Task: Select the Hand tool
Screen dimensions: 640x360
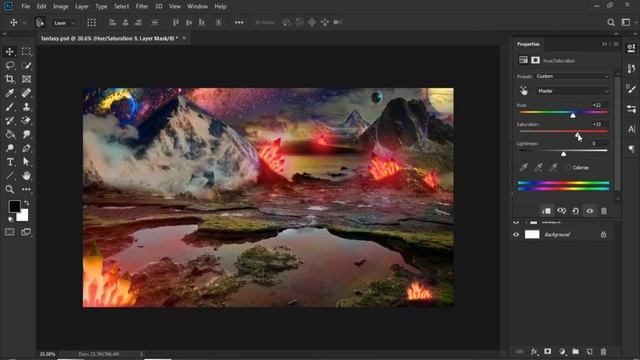Action: click(26, 176)
